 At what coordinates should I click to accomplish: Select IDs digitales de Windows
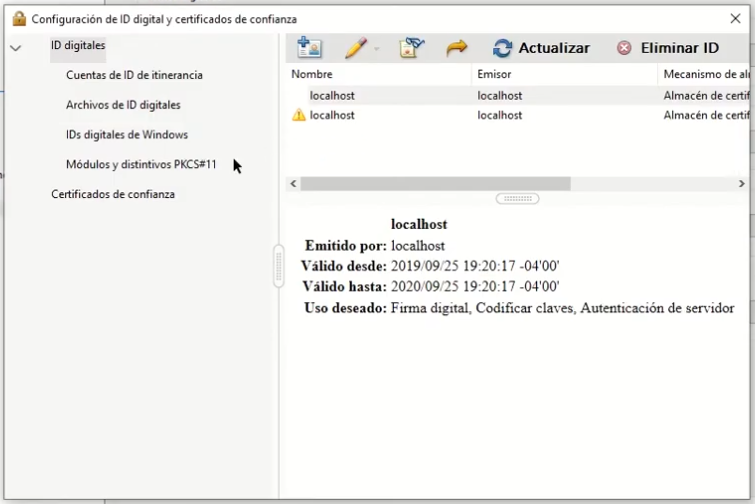click(x=126, y=135)
